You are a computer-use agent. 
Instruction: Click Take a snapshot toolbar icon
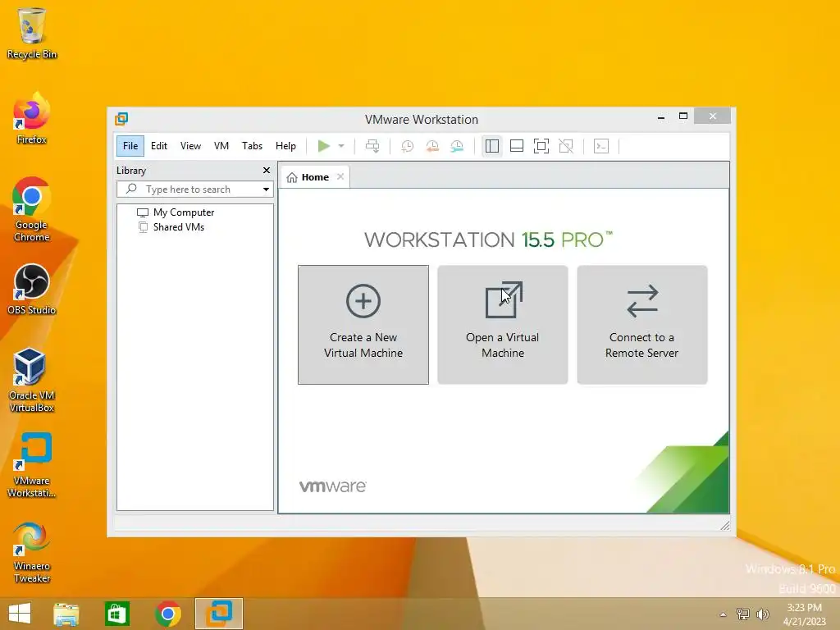(407, 146)
